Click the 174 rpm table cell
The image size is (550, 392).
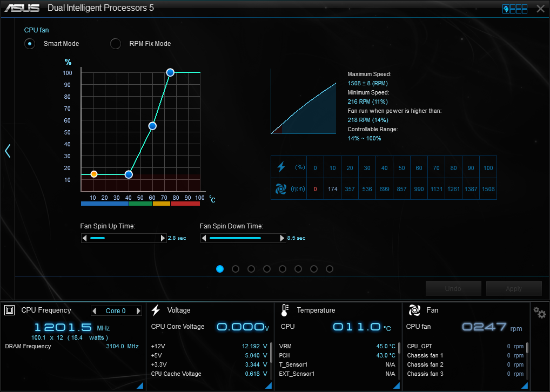tap(332, 189)
